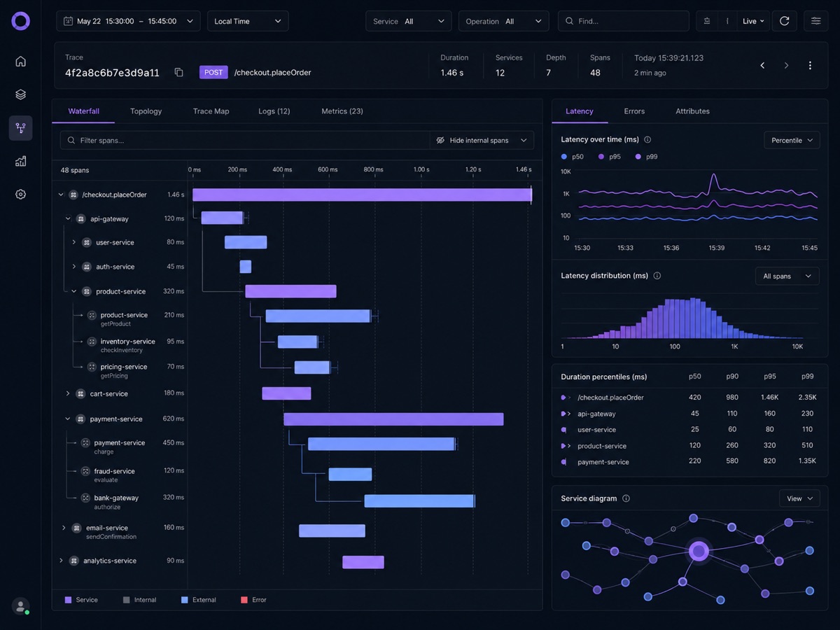
Task: Go to the next trace with the right arrow
Action: tap(786, 65)
